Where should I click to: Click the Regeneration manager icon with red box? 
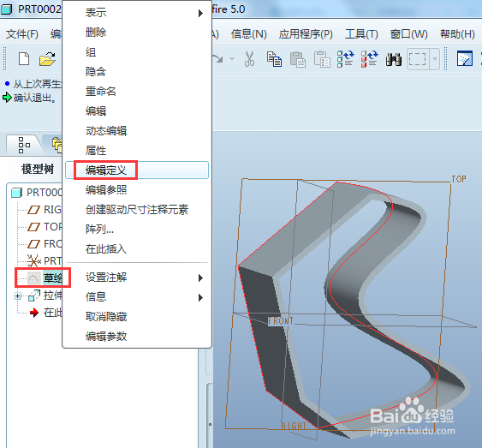click(x=370, y=59)
